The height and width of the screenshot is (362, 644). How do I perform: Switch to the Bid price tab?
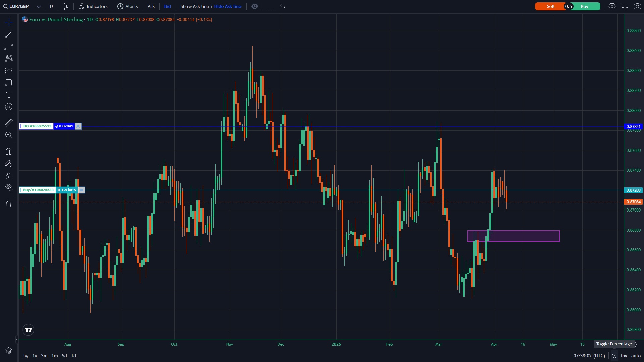167,6
